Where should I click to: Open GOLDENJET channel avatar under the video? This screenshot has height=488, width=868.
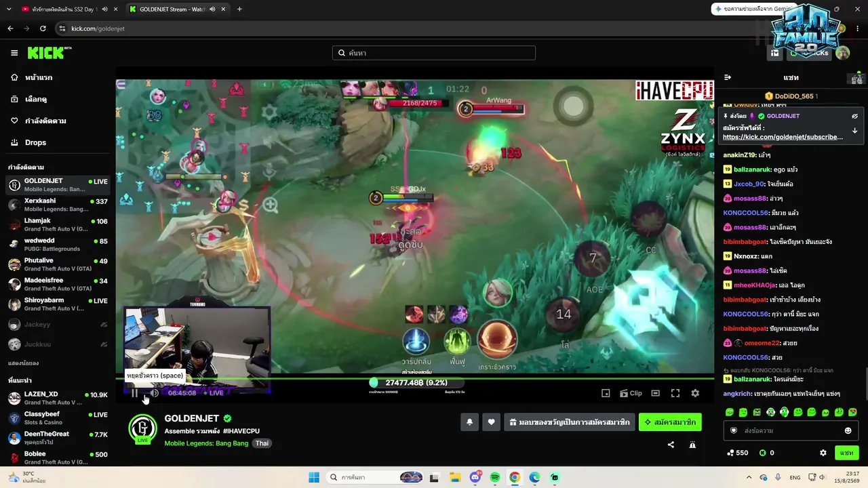pos(142,428)
